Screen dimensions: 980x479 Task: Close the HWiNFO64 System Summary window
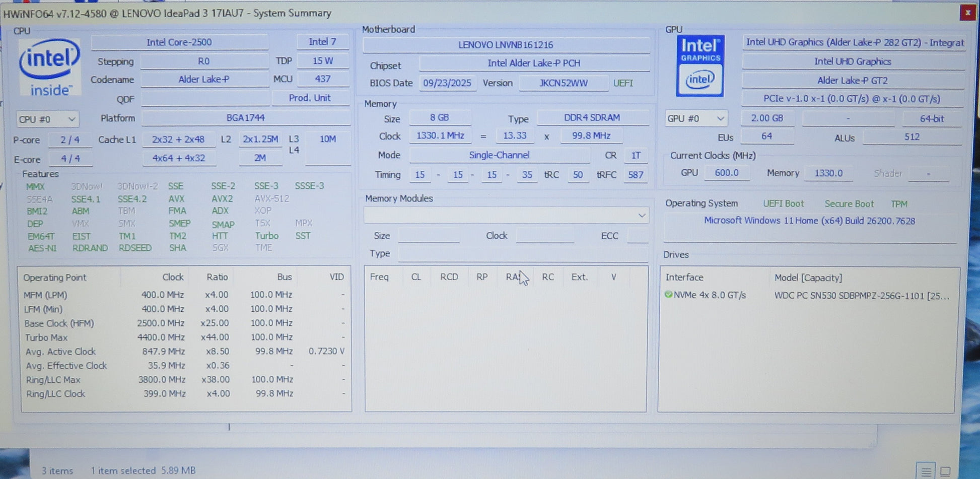[967, 13]
